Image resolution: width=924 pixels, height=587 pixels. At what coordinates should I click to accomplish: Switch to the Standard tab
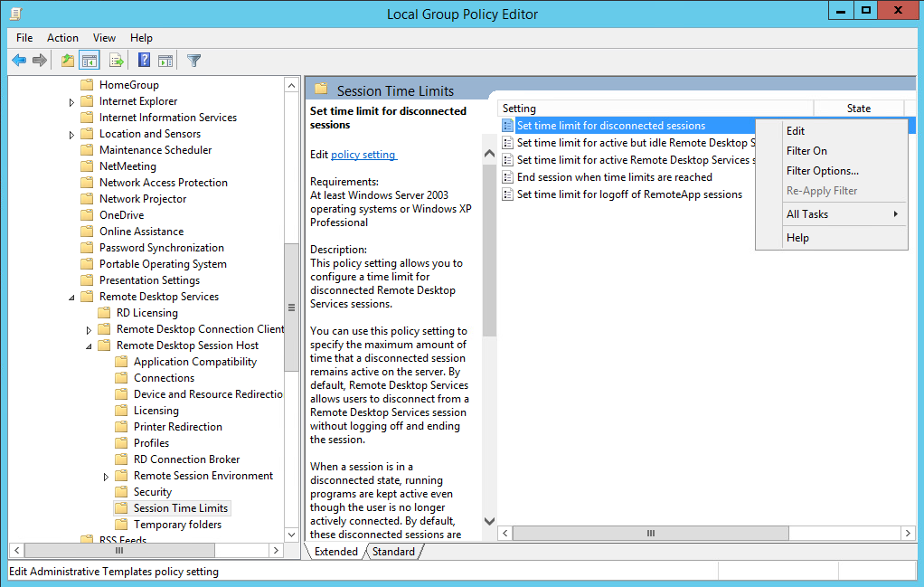393,552
